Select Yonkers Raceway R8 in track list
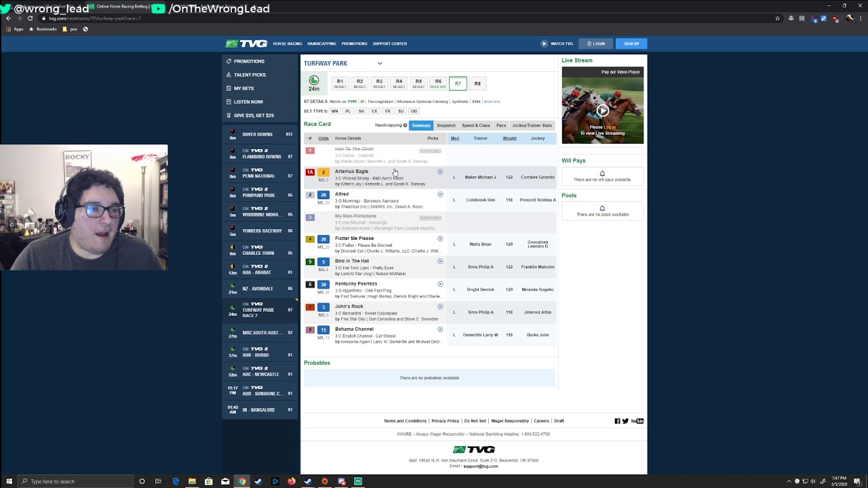The height and width of the screenshot is (488, 868). coord(260,230)
